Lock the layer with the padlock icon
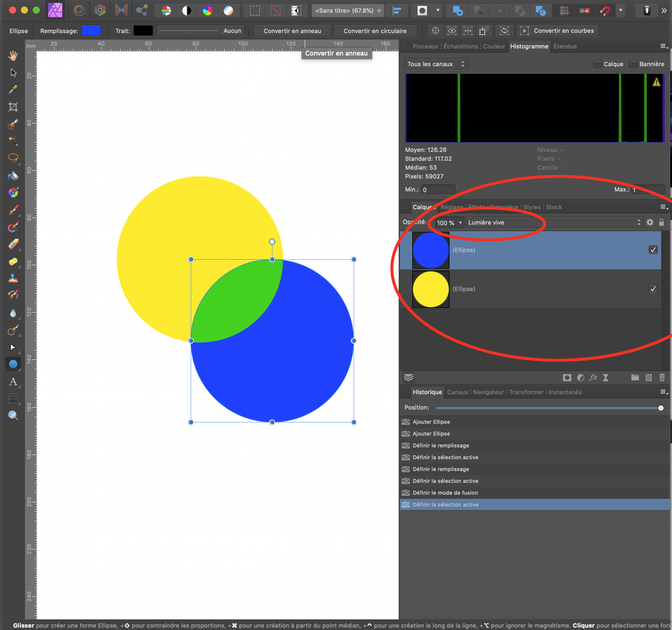672x630 pixels. (x=661, y=222)
